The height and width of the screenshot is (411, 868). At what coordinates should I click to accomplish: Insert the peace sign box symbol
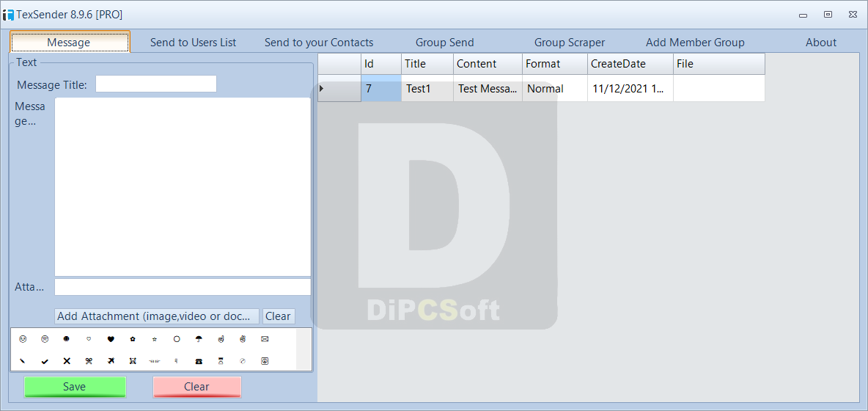pos(265,360)
